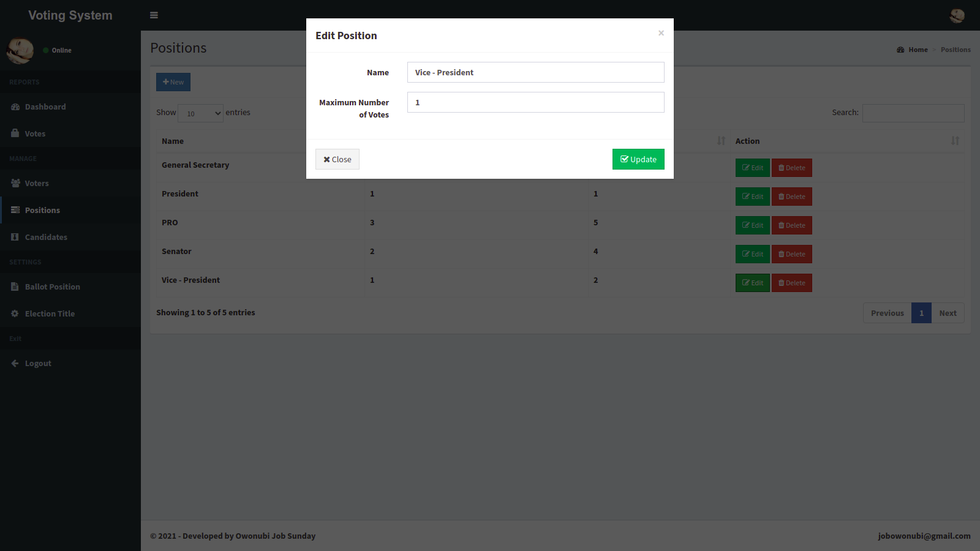Click the Positions breadcrumb
This screenshot has width=980, height=551.
(x=956, y=50)
